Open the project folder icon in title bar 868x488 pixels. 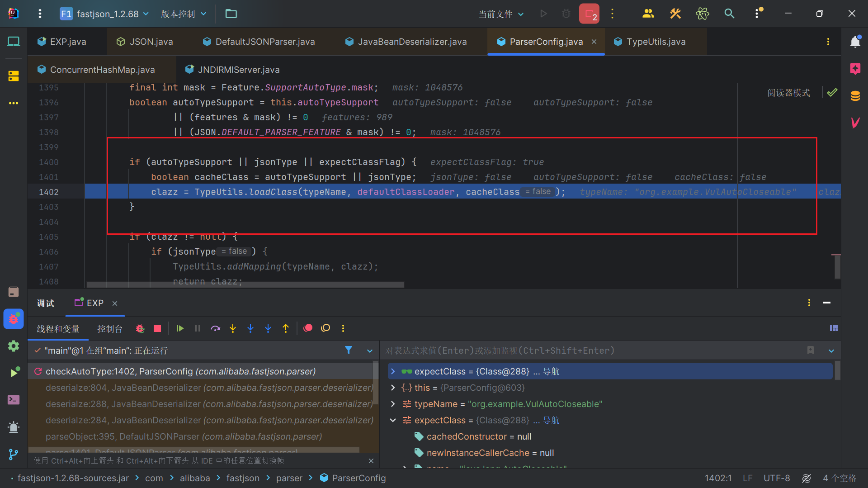[231, 14]
